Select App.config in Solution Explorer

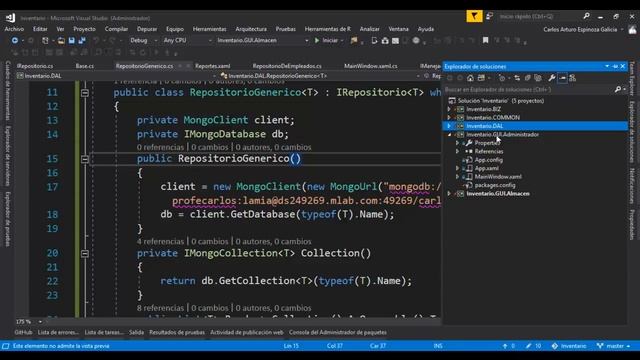(x=489, y=160)
